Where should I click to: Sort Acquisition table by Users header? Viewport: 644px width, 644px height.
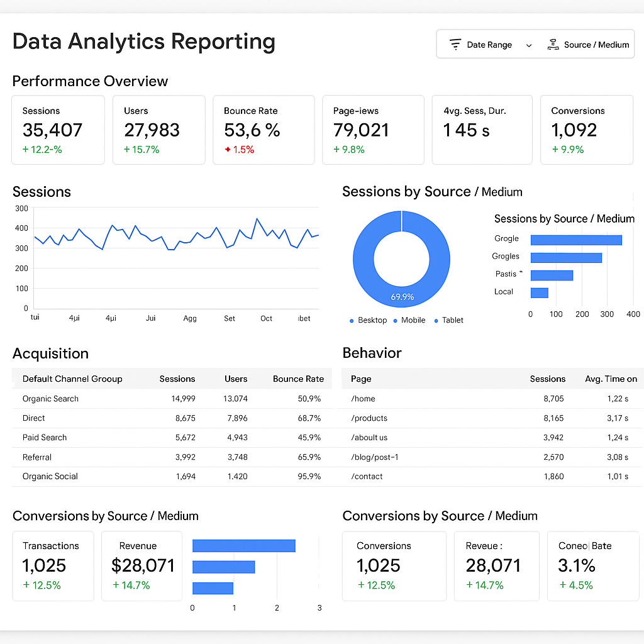click(x=236, y=379)
